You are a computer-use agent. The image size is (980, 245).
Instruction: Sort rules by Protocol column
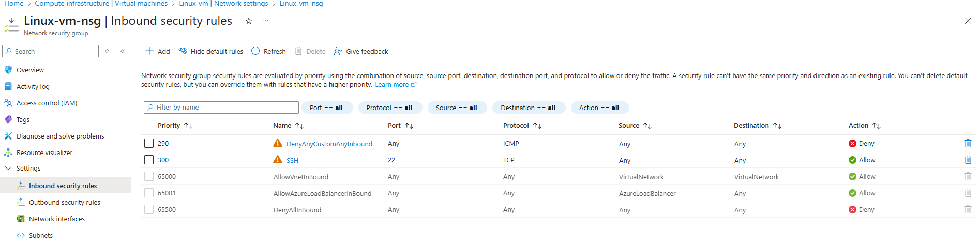pos(522,125)
